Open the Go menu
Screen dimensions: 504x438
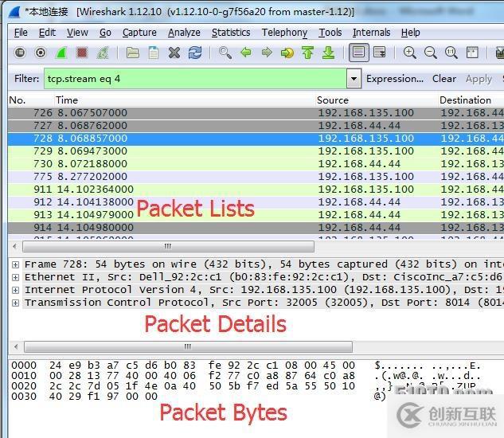click(x=105, y=33)
